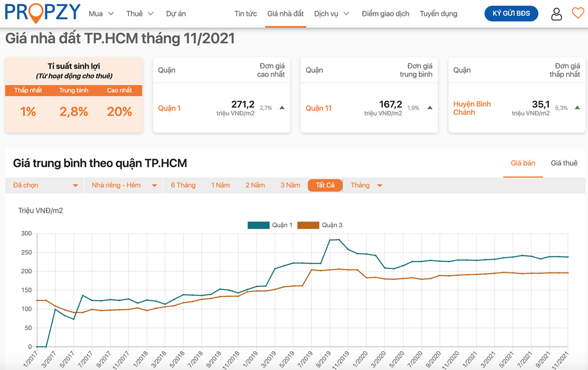This screenshot has width=588, height=370.
Task: Select the 1 Năm time range
Action: click(x=220, y=185)
